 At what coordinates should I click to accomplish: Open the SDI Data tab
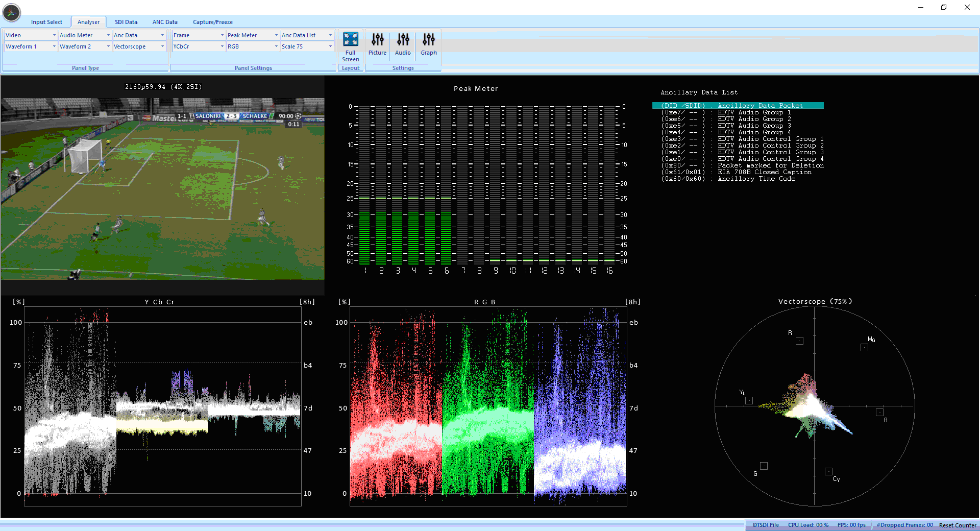coord(126,21)
